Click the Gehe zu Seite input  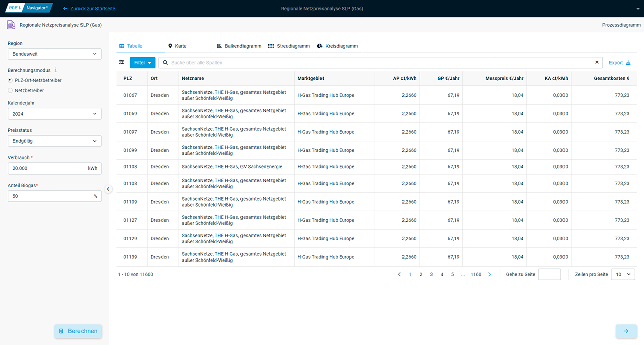(x=549, y=274)
